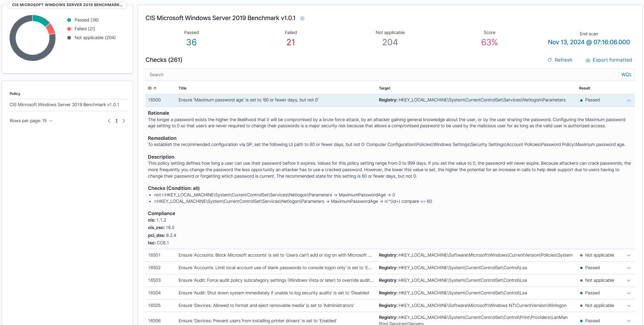Click the Not applicable (204) legend item
644x325 pixels.
91,38
